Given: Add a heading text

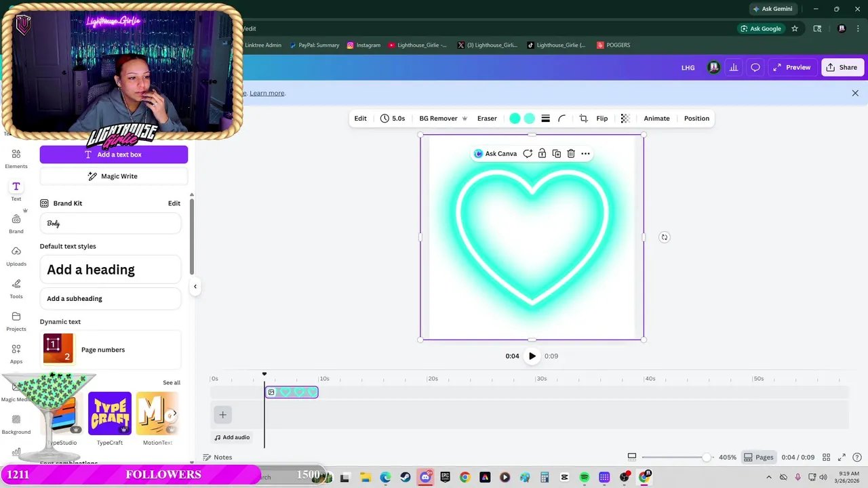Looking at the screenshot, I should 111,270.
